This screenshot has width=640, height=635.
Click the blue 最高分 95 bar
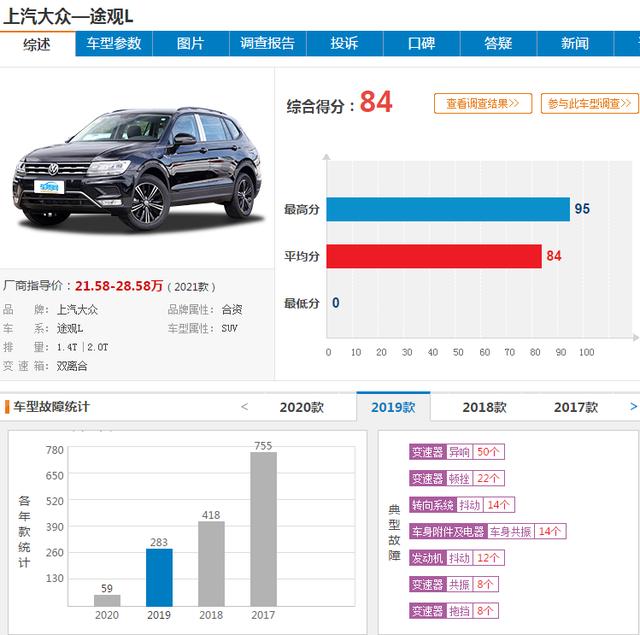click(x=448, y=209)
